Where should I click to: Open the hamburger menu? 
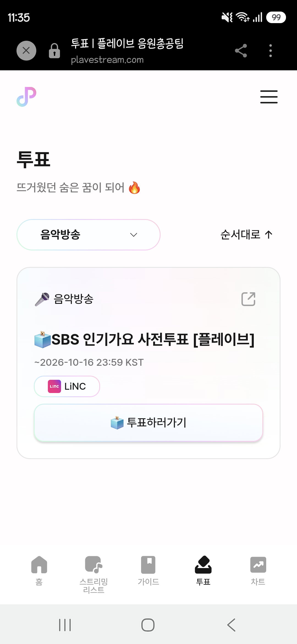click(x=269, y=97)
